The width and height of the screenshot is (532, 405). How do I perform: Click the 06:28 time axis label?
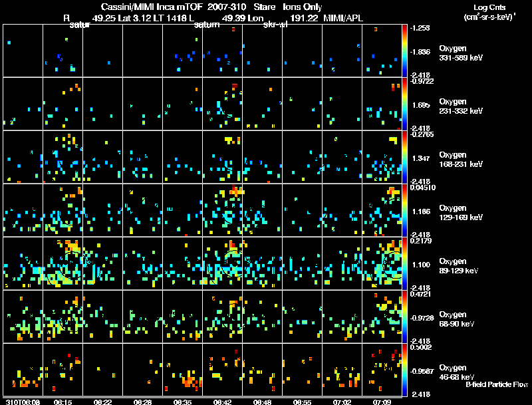(x=142, y=402)
